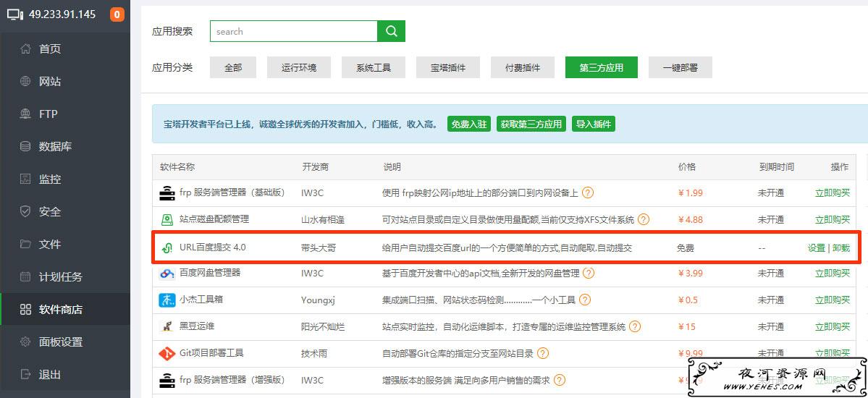Open help icon for 小杰工具箱 description
The width and height of the screenshot is (868, 398).
(584, 300)
